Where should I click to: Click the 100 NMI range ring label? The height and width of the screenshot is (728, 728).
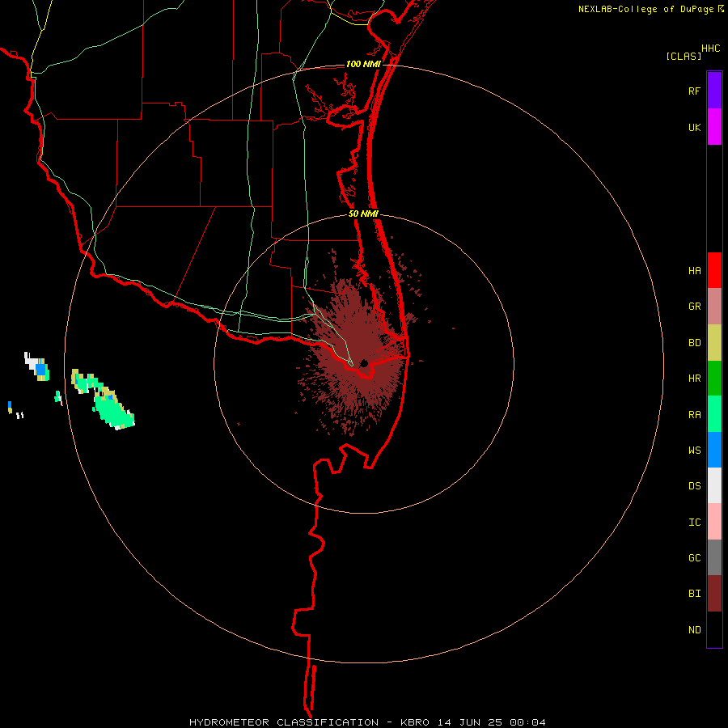point(363,64)
